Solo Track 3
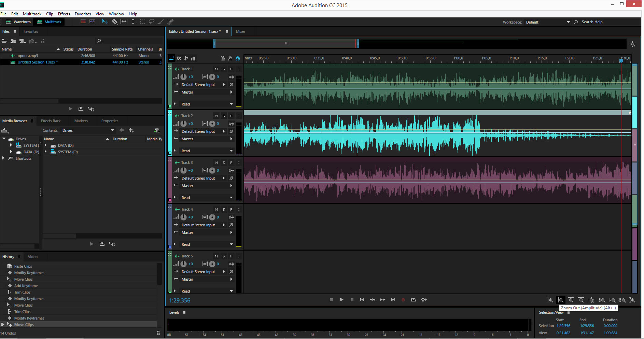This screenshot has width=644, height=339. [x=224, y=163]
